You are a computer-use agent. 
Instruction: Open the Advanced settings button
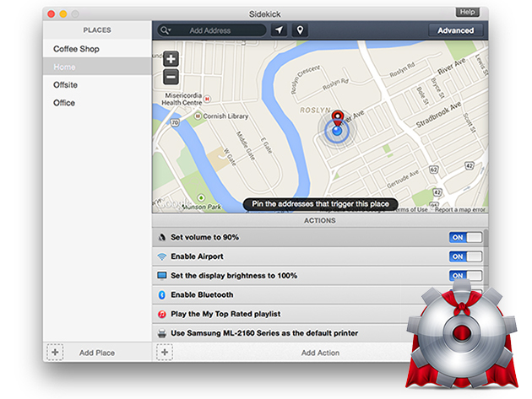tap(455, 30)
